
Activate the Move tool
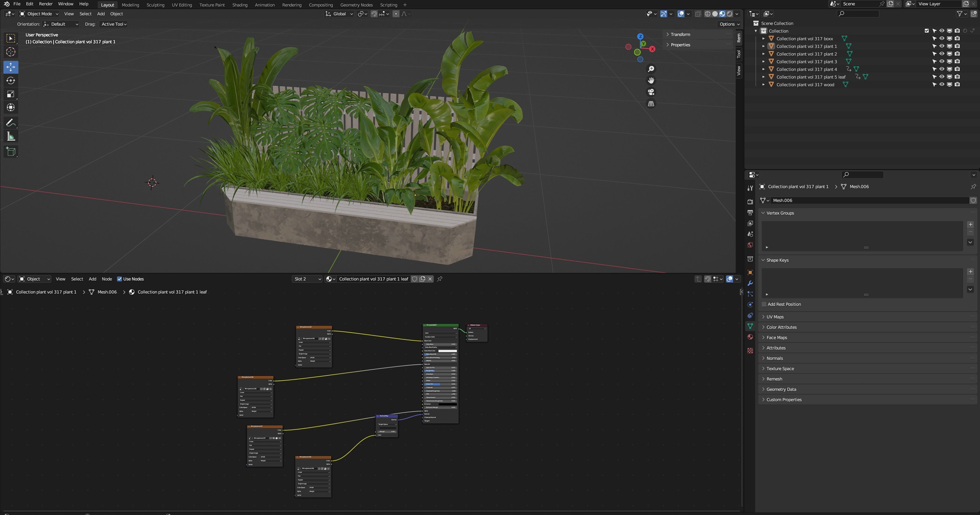(x=11, y=67)
